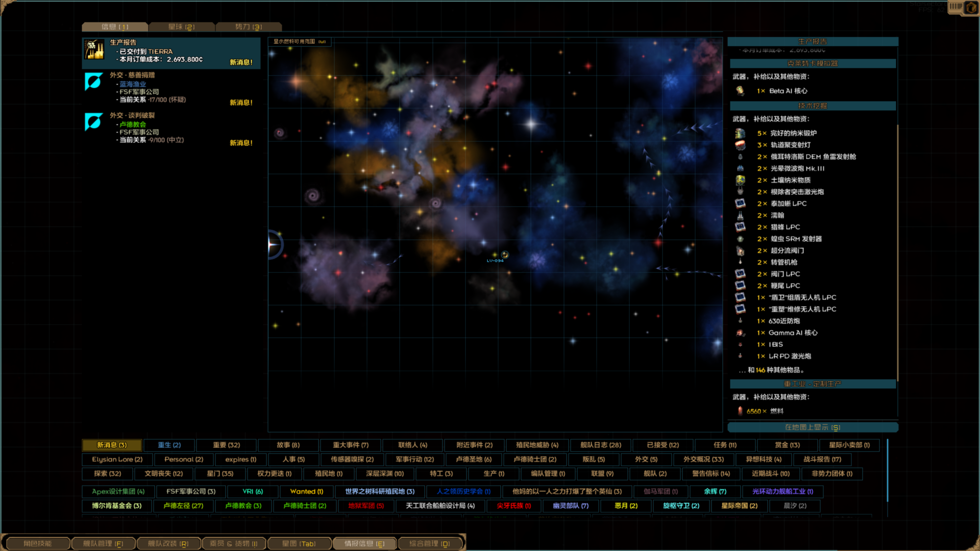Viewport: 980px width, 551px height.
Task: Toggle the 新消息 (3) filter tag
Action: (112, 445)
